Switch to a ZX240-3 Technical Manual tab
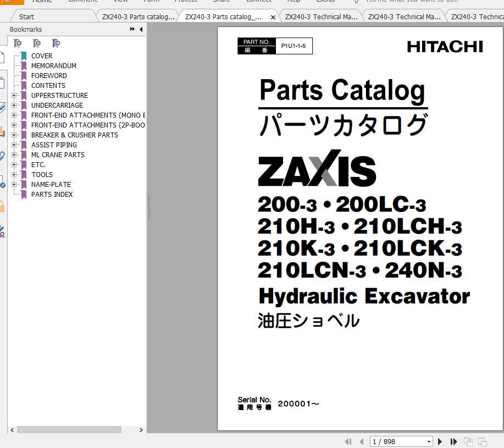The height and width of the screenshot is (448, 504). pyautogui.click(x=322, y=16)
